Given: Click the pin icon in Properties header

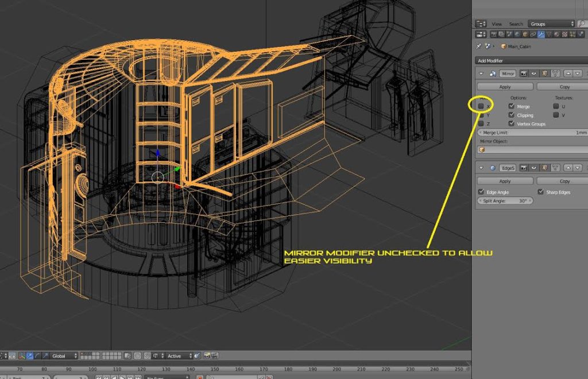Looking at the screenshot, I should click(478, 47).
